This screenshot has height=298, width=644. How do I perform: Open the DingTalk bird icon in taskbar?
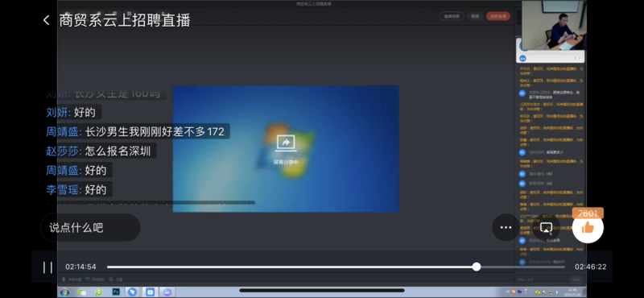click(x=132, y=292)
